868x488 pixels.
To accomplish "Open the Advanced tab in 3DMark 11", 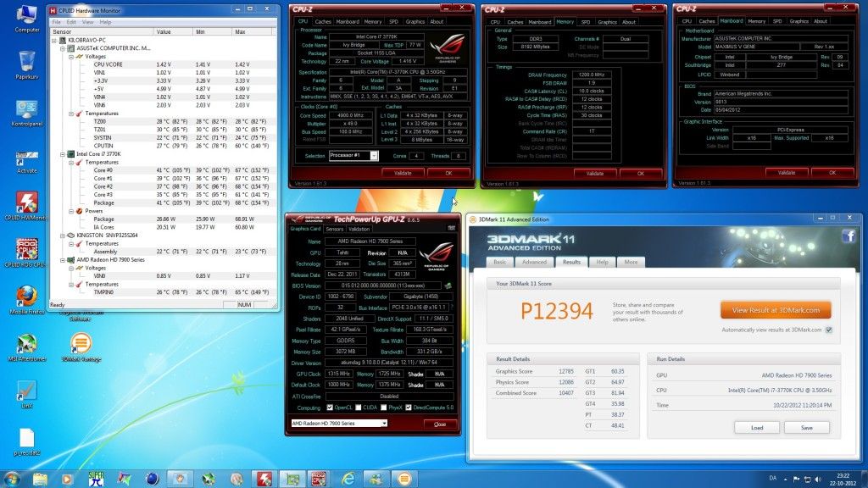I will 534,263.
